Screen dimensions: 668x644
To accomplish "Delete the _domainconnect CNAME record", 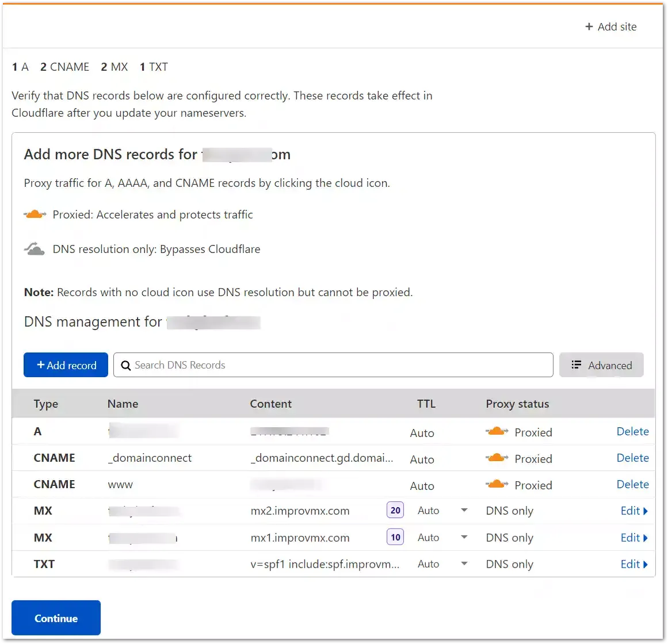I will tap(633, 458).
